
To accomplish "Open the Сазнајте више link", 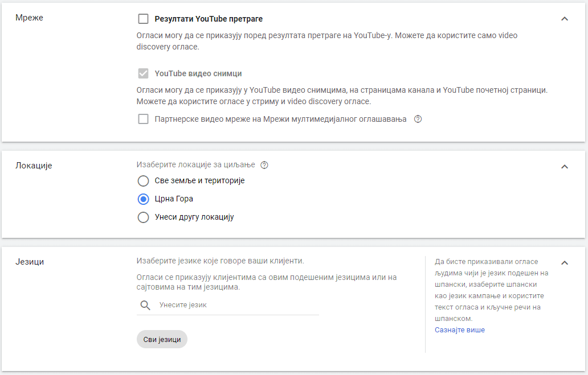I will pos(460,330).
